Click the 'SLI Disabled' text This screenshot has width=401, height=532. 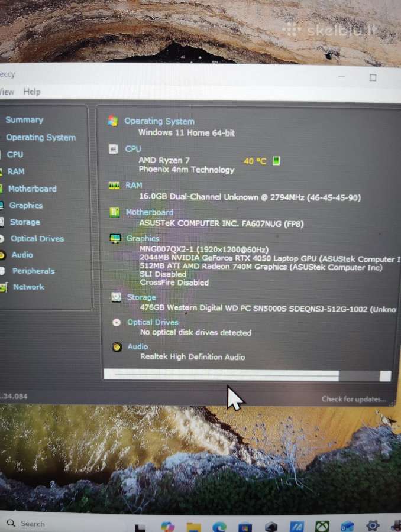(163, 274)
